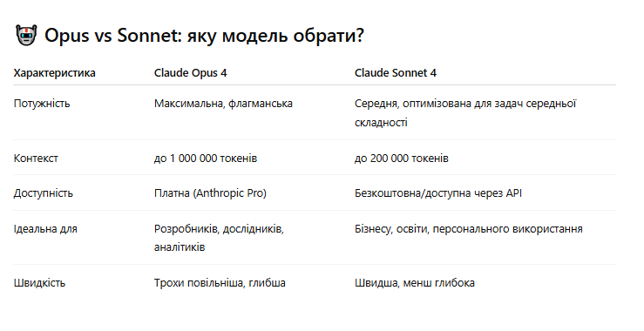Select the "Швидкість" row label
The image size is (644, 331).
39,283
